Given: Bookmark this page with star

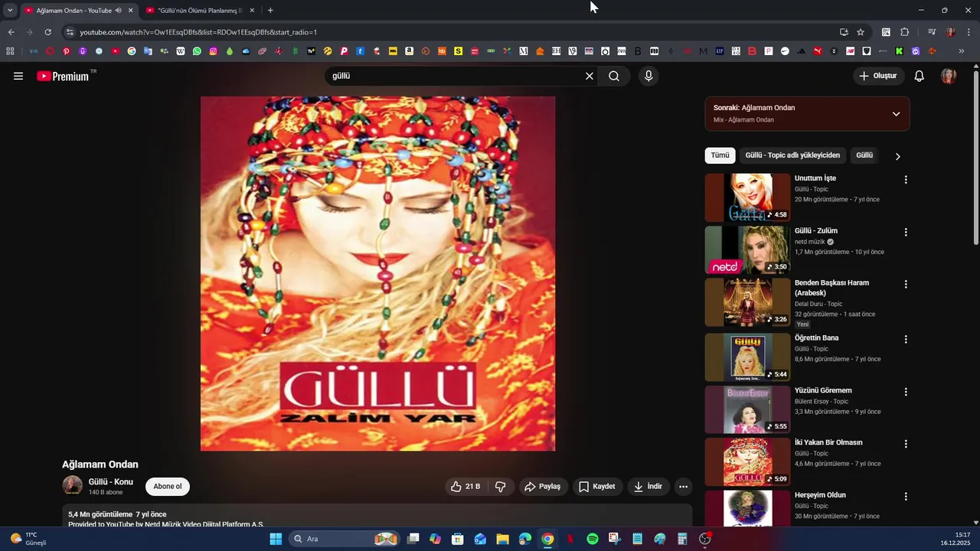Looking at the screenshot, I should (861, 32).
